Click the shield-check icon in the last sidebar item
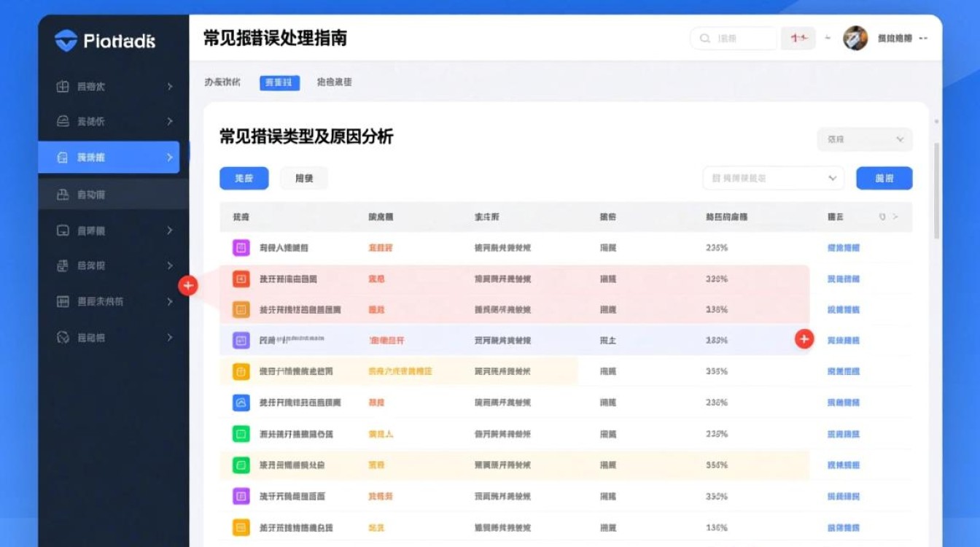The width and height of the screenshot is (980, 547). [x=63, y=338]
